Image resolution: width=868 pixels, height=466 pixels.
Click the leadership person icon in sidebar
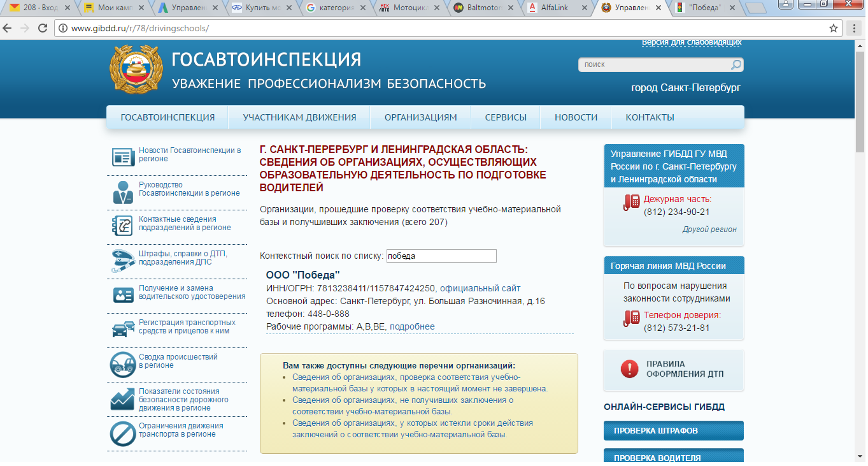click(x=122, y=191)
